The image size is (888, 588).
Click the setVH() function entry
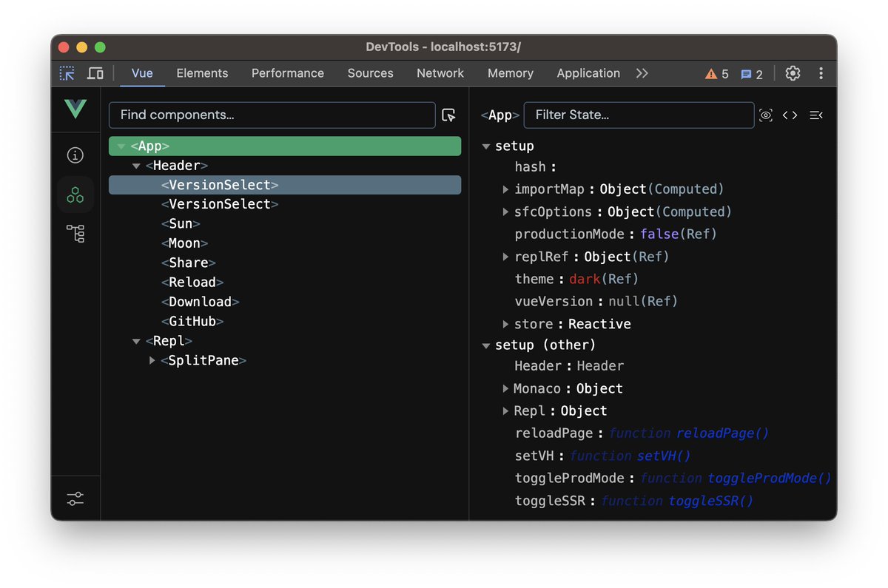tap(602, 456)
